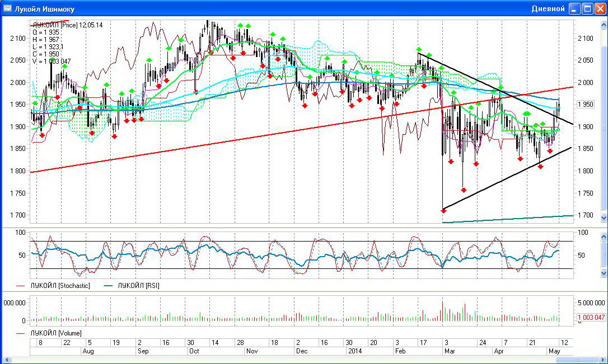
Task: Click the price panel vertical scrollbar thumb
Action: (x=604, y=128)
